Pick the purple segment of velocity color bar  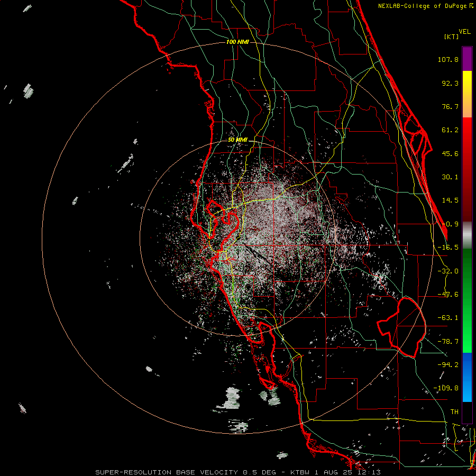467,59
